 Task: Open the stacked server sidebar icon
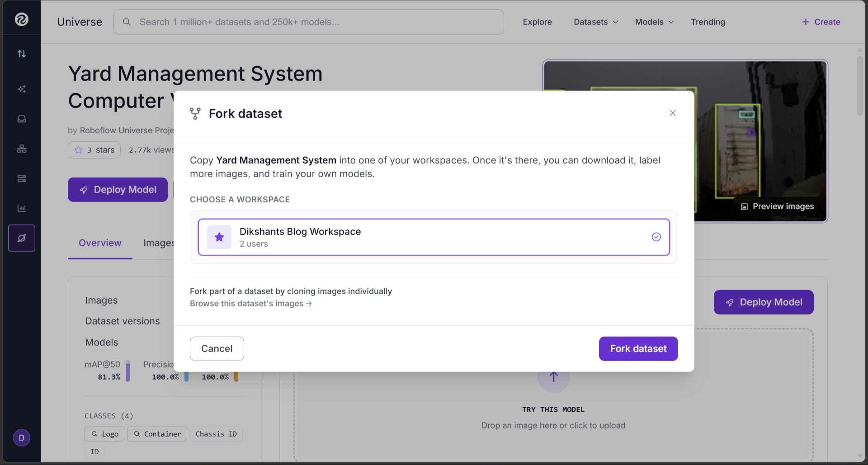coord(22,178)
